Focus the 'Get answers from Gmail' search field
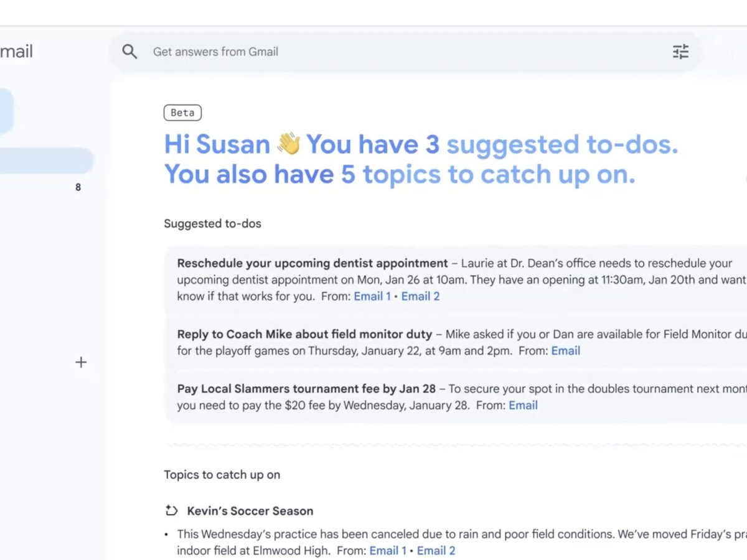The height and width of the screenshot is (560, 747). 374,52
